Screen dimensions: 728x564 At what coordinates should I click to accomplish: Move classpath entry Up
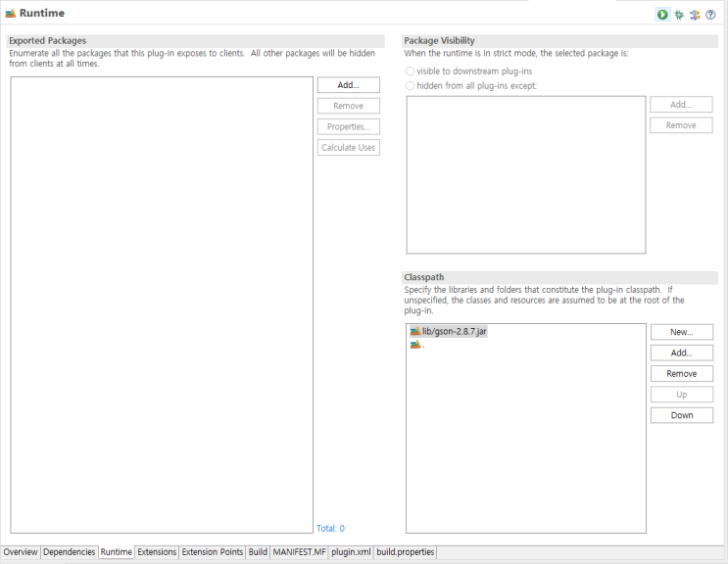pos(682,395)
